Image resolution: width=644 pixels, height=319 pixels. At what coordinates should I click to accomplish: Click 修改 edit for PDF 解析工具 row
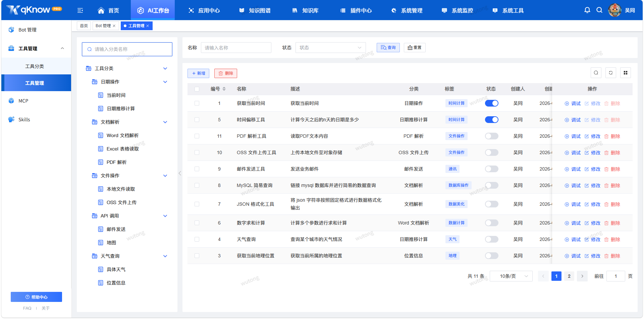pyautogui.click(x=592, y=136)
